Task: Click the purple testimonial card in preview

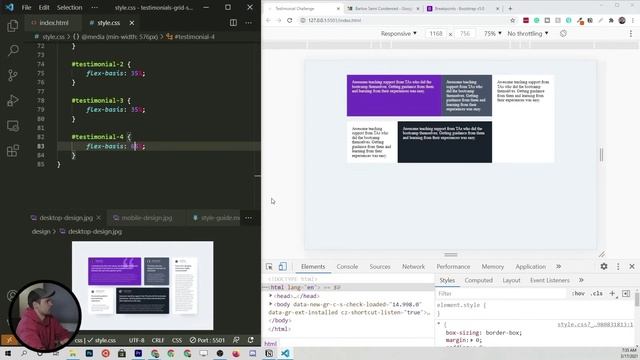Action: click(x=394, y=96)
